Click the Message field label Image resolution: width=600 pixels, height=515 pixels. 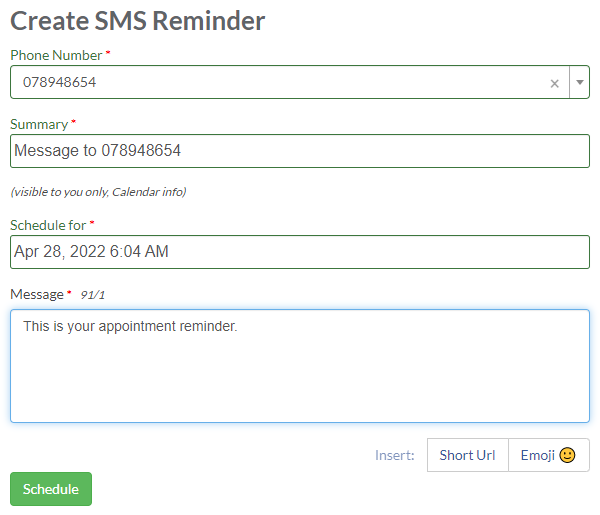click(x=37, y=294)
